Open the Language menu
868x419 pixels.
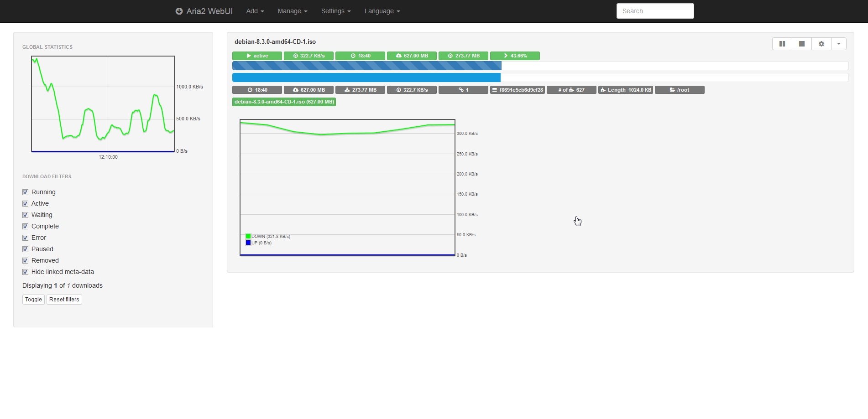click(x=382, y=11)
